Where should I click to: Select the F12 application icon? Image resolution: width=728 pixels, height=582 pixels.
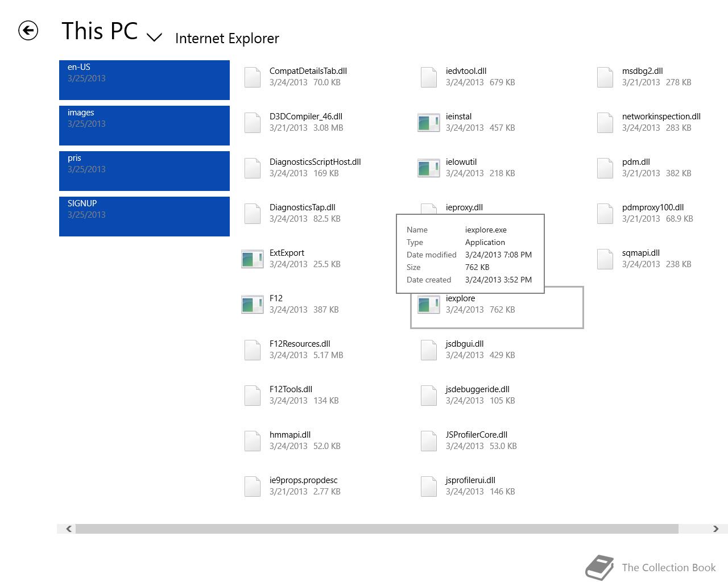(x=253, y=305)
